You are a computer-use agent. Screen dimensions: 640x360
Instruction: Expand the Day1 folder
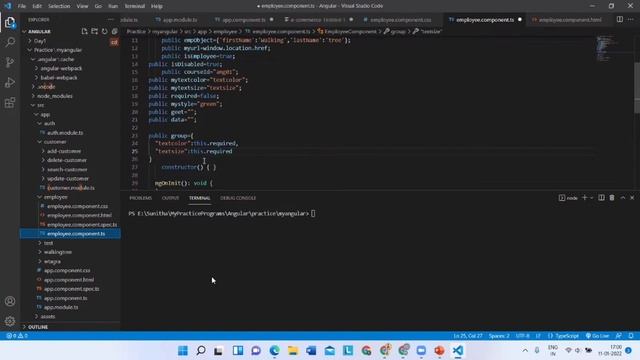click(40, 41)
